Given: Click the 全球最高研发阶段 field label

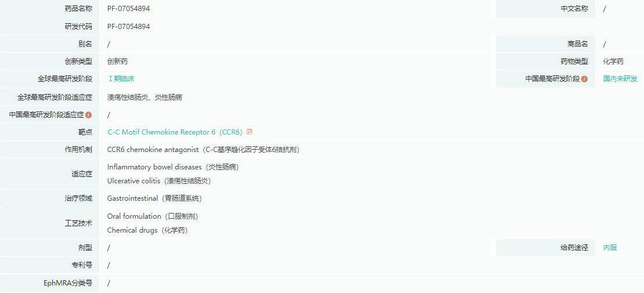Looking at the screenshot, I should (x=65, y=79).
